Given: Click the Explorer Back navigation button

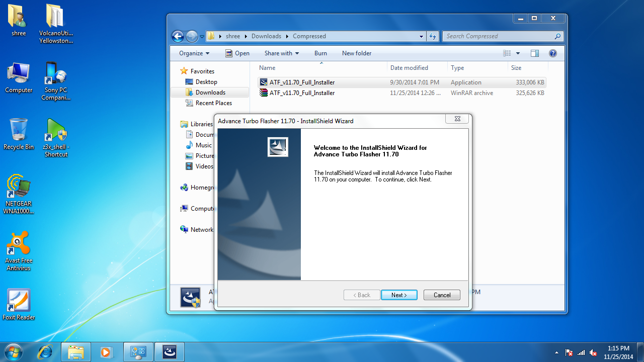Looking at the screenshot, I should tap(178, 36).
